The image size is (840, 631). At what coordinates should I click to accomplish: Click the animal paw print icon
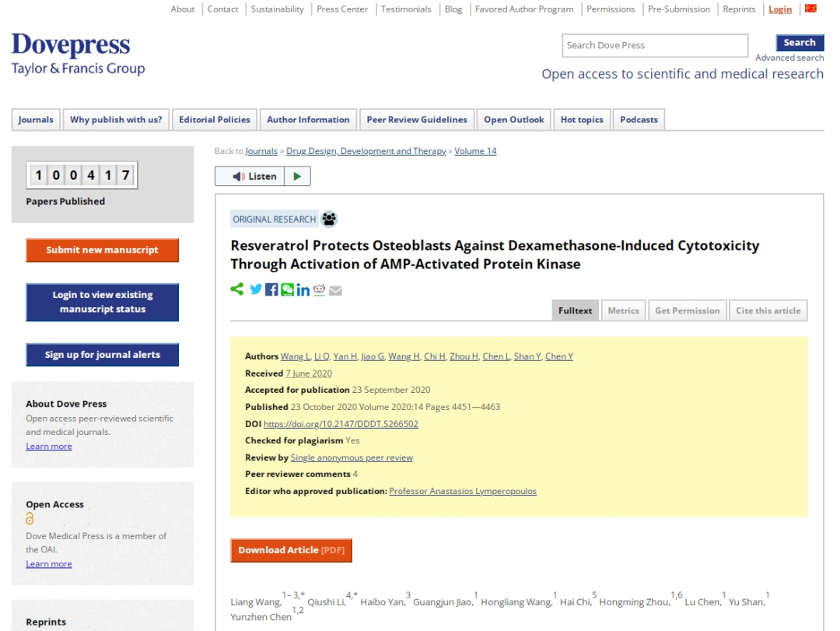pos(329,219)
